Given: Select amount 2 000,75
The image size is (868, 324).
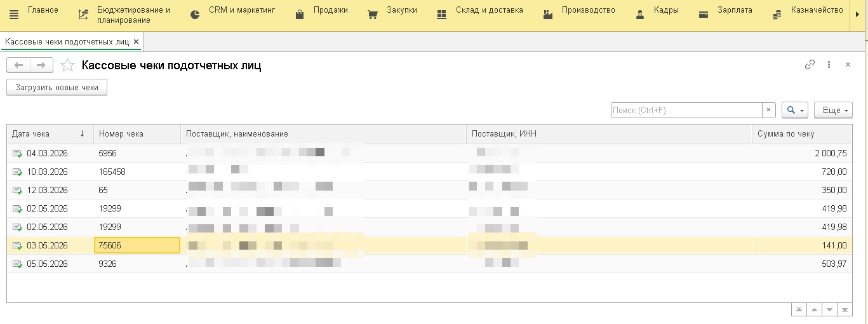Looking at the screenshot, I should [x=831, y=153].
